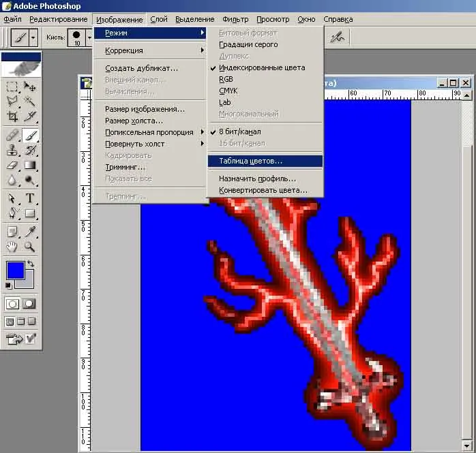Select the Type tool
The image size is (476, 453).
[30, 198]
